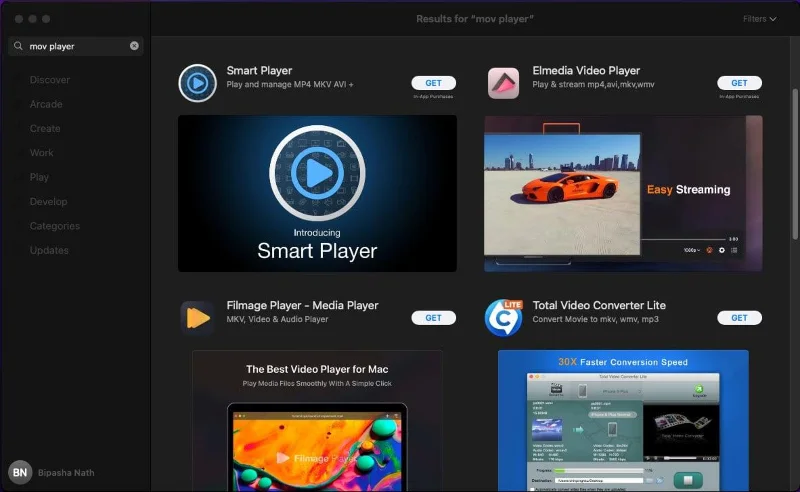Get Total Video Converter Lite
This screenshot has height=492, width=800.
tap(739, 317)
